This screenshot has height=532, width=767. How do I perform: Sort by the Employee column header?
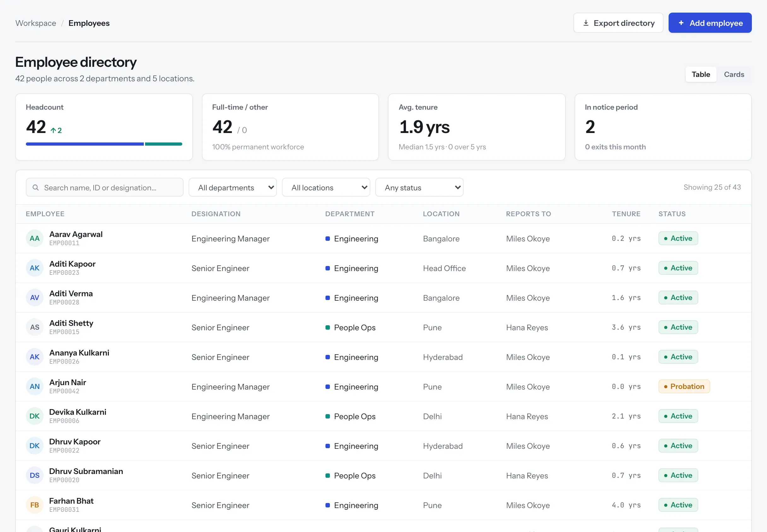(x=45, y=214)
